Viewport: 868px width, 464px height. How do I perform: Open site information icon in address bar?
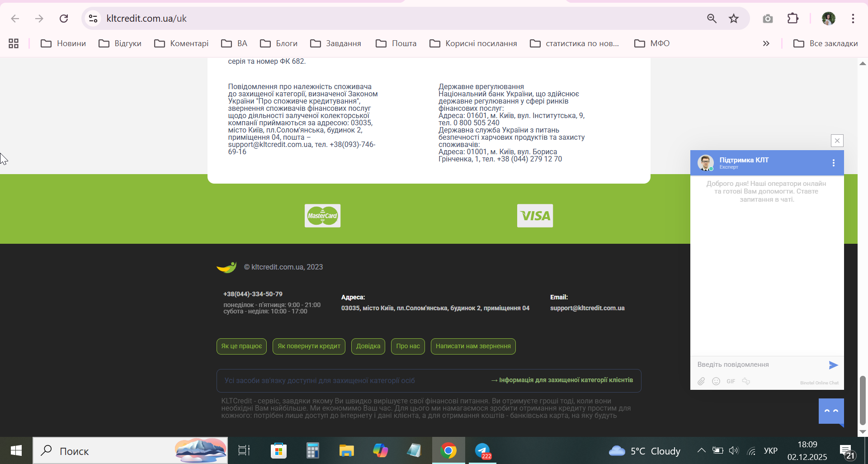pos(93,19)
